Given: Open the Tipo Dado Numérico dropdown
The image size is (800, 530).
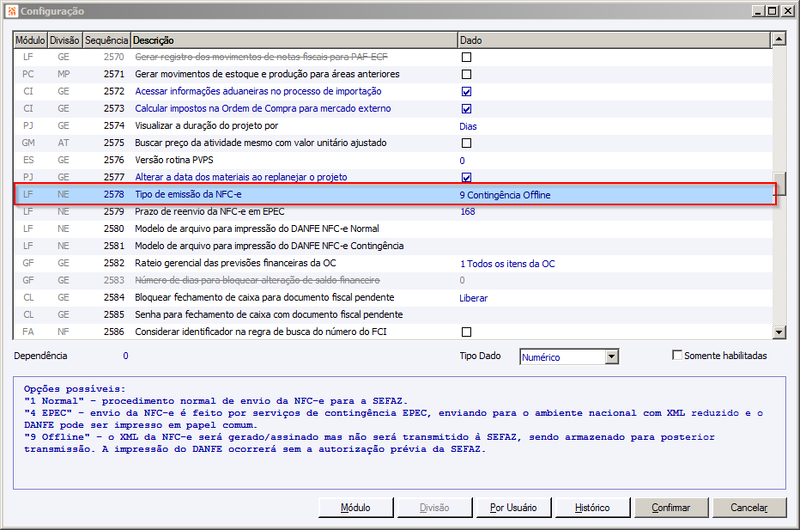Looking at the screenshot, I should pos(612,357).
